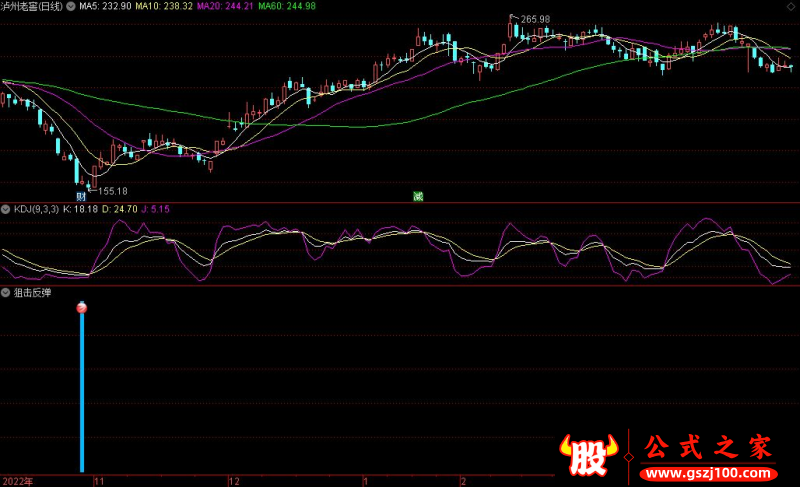The height and width of the screenshot is (487, 800).
Task: Select the MA5: 232.90 label
Action: coord(105,6)
